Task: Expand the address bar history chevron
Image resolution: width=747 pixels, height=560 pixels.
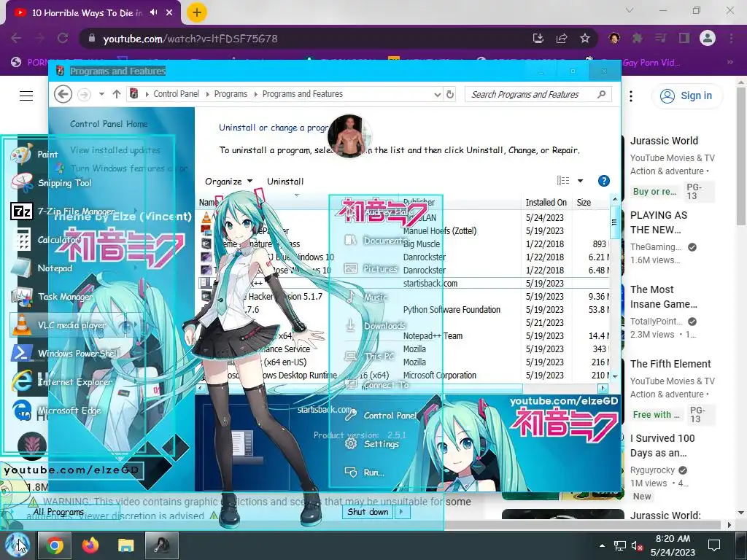Action: point(438,94)
